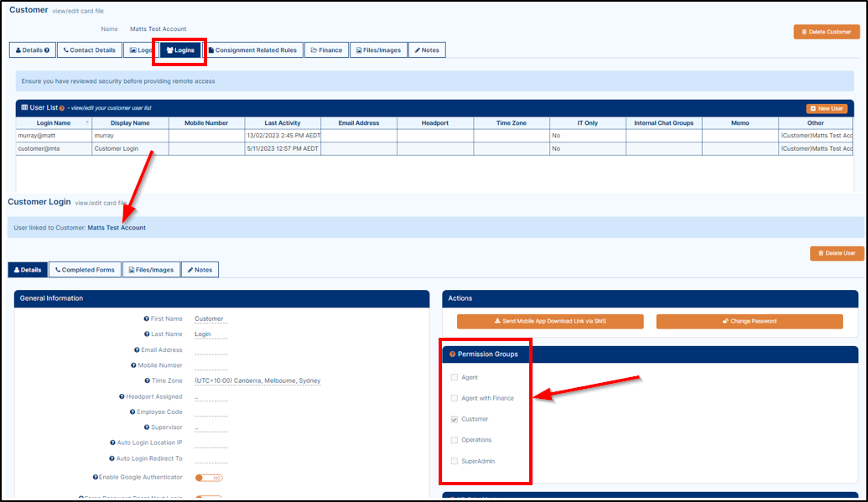Click the New User button
The image size is (868, 502).
click(826, 108)
